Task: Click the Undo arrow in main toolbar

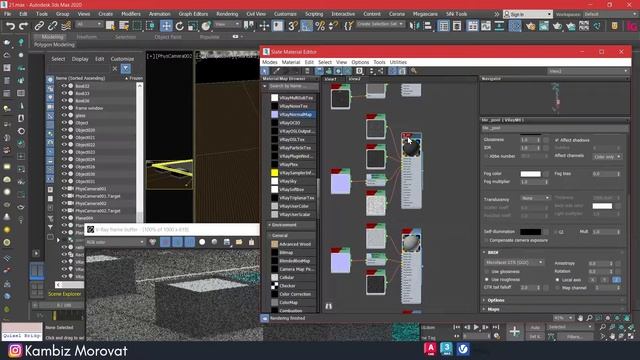Action: (x=10, y=26)
